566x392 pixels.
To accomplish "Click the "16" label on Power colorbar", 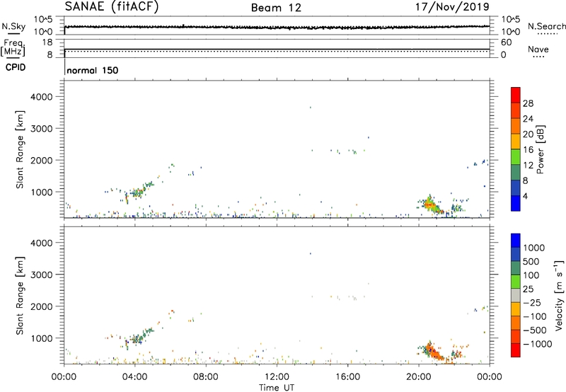I will pos(528,150).
